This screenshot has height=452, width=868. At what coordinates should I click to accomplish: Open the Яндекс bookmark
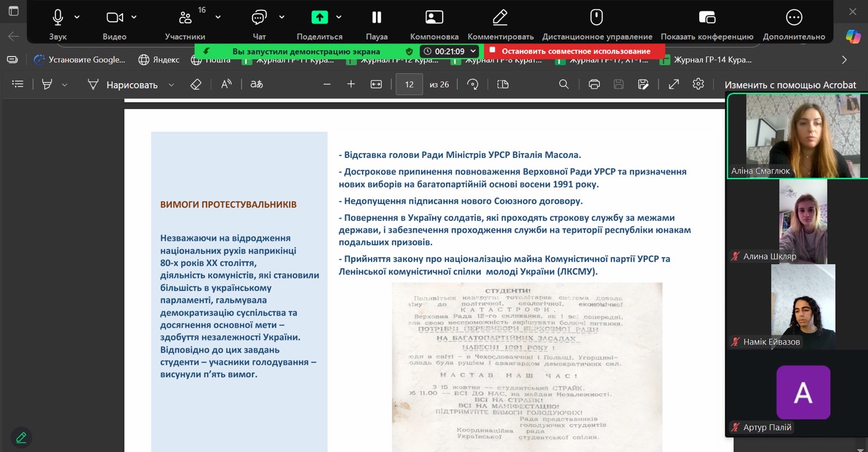click(x=159, y=60)
